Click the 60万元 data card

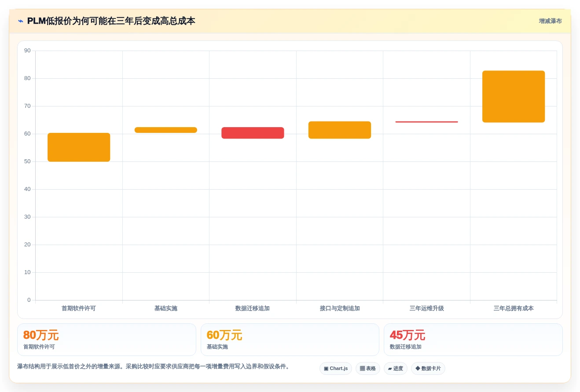[x=290, y=340]
